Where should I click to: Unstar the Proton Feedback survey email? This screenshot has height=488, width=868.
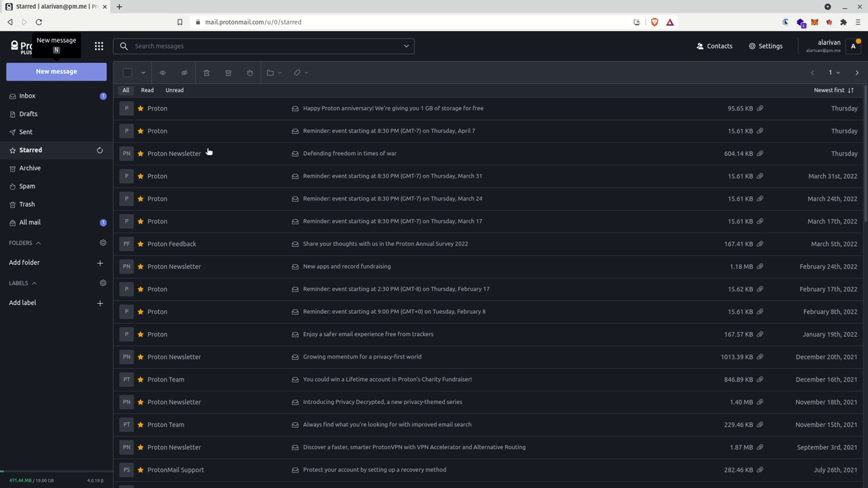coord(140,243)
